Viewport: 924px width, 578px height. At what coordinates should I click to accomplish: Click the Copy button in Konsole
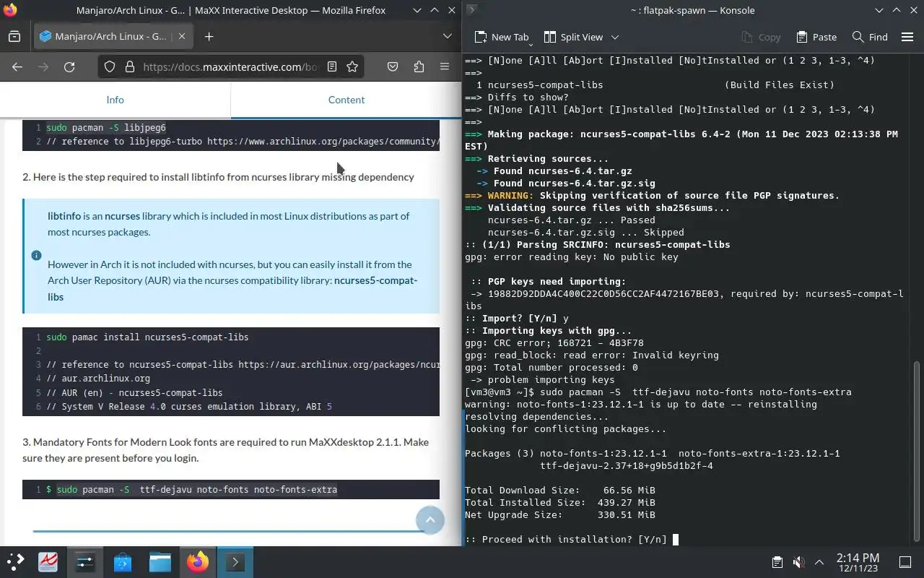[761, 37]
